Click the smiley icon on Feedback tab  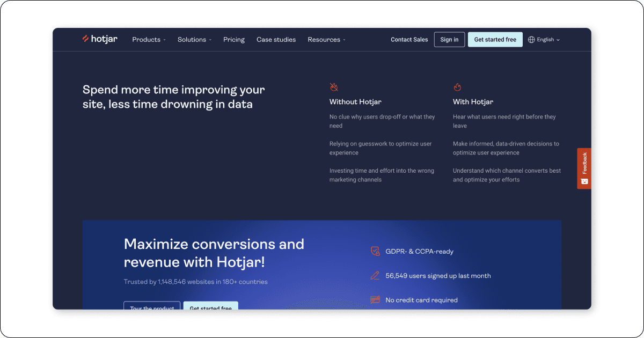coord(584,181)
